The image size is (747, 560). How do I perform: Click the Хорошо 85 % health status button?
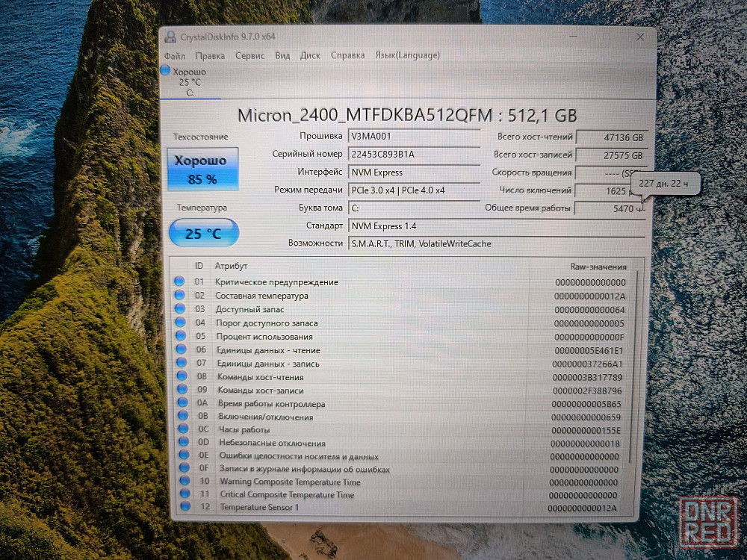click(x=202, y=169)
